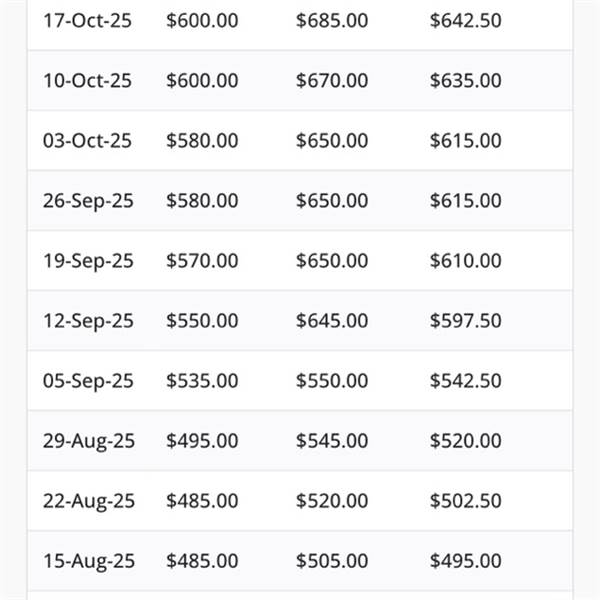Click the $645.00 price cell

click(x=332, y=320)
